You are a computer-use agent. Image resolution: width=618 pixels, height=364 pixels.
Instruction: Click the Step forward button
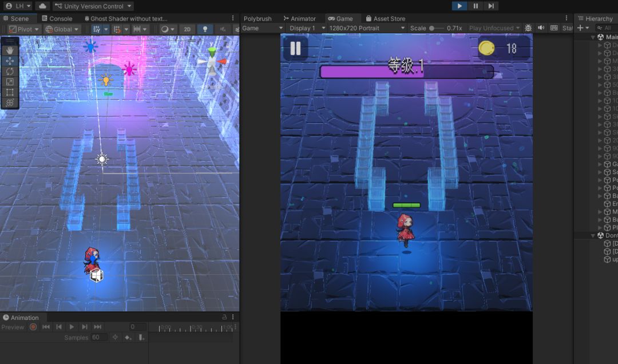491,6
